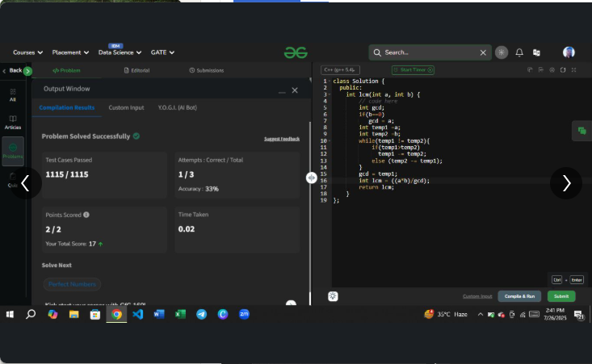
Task: Click the Output Window scrollbar
Action: 310,207
